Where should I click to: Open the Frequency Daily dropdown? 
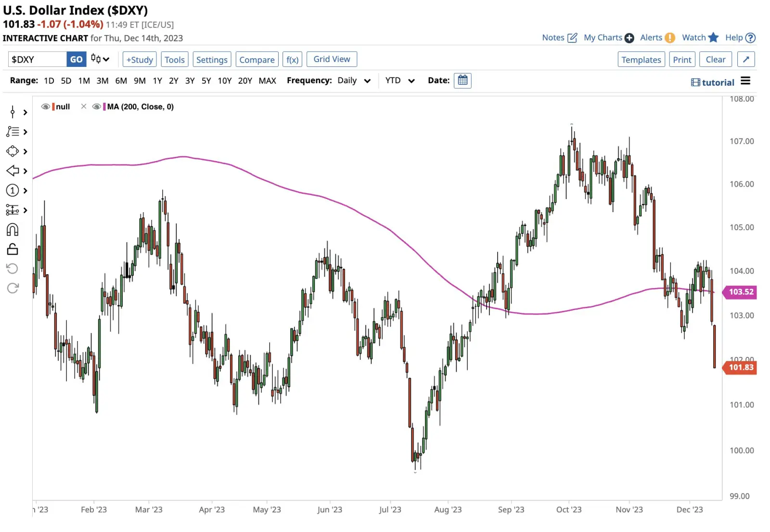click(x=354, y=81)
